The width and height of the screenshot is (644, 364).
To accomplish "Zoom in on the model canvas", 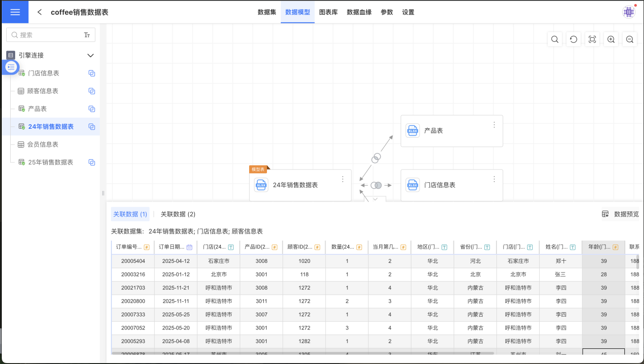I will [x=611, y=39].
